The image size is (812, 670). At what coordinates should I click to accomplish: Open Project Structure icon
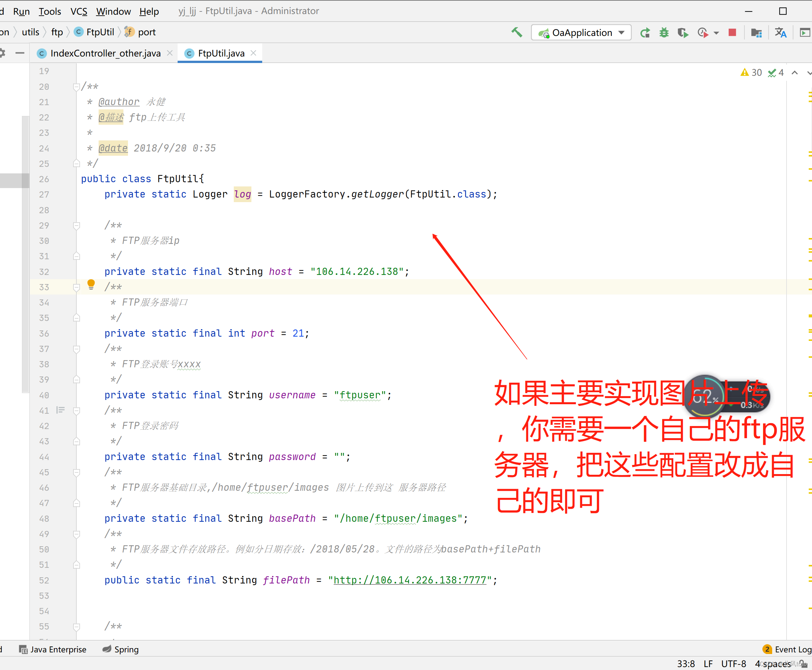pos(756,33)
